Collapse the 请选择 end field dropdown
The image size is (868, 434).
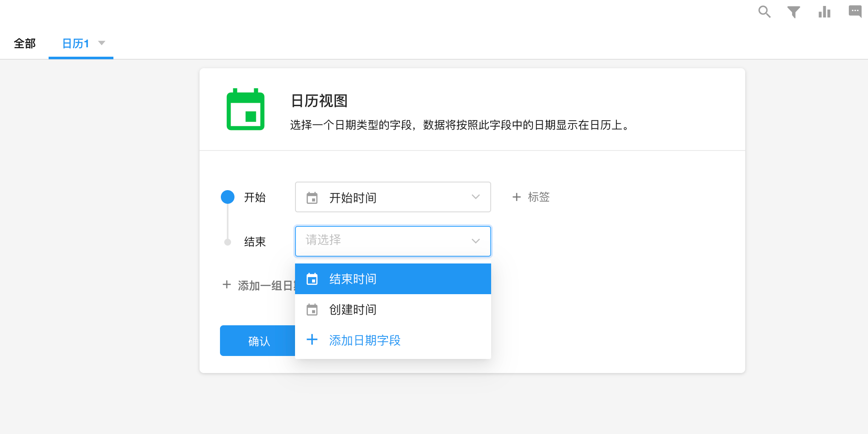[476, 241]
